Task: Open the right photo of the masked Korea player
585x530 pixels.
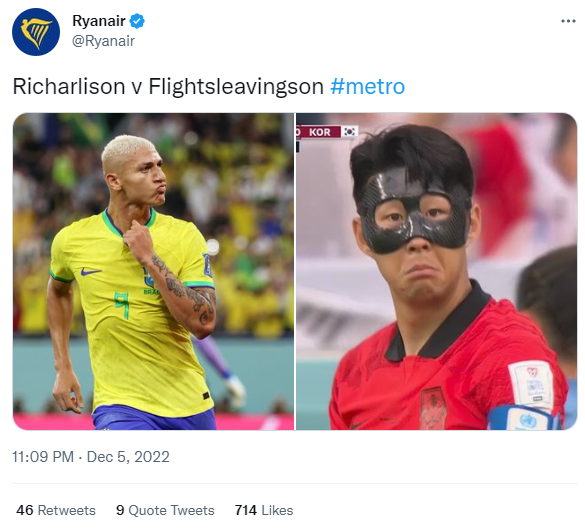Action: 437,271
